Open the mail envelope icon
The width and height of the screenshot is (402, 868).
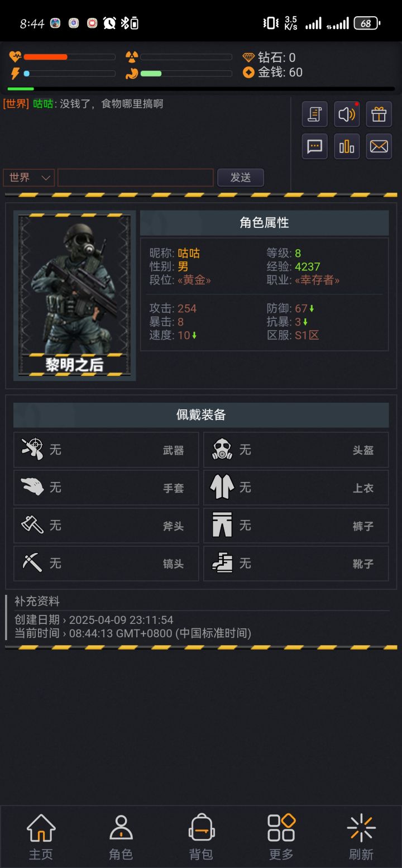click(379, 146)
